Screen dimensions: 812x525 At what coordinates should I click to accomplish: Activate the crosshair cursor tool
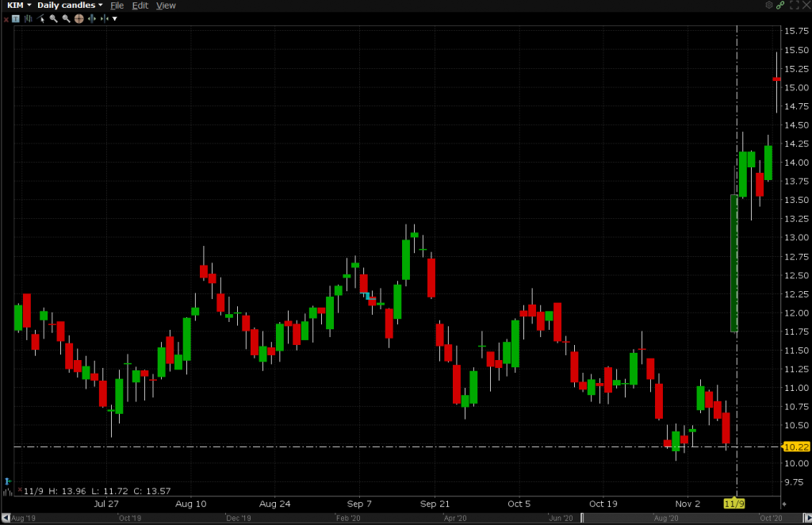coord(79,18)
